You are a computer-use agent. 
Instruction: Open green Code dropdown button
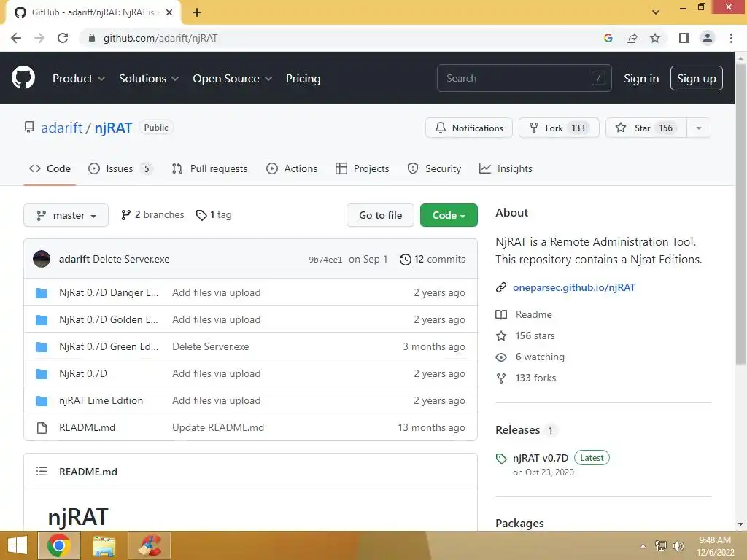coord(449,215)
